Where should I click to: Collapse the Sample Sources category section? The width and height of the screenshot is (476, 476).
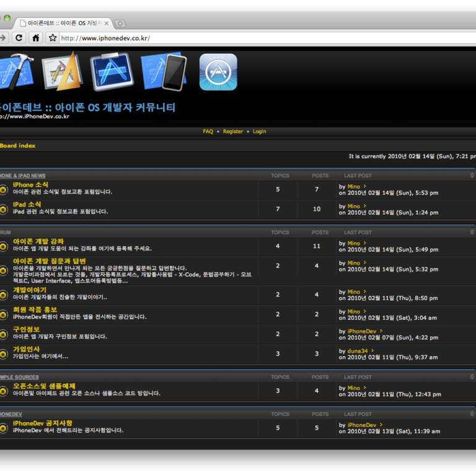tap(472, 377)
